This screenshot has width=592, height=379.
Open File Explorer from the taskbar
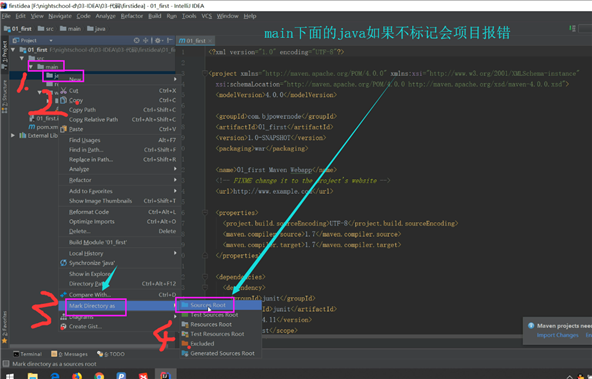click(32, 376)
